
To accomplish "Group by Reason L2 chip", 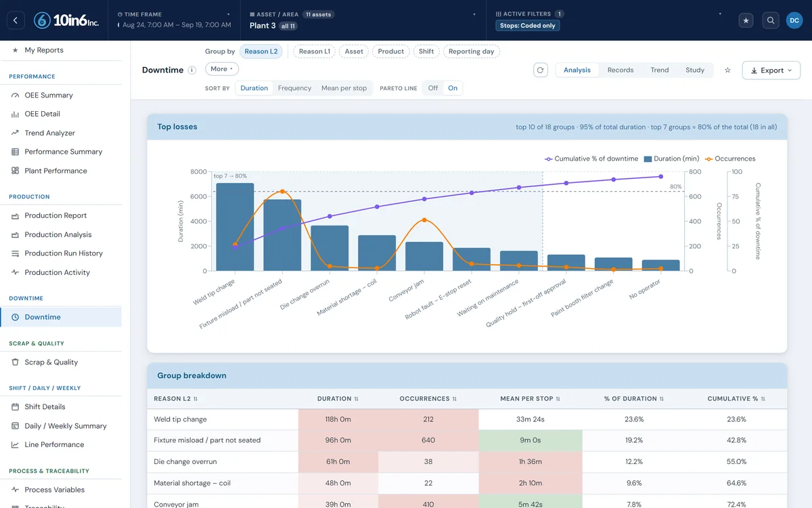I will (x=261, y=51).
